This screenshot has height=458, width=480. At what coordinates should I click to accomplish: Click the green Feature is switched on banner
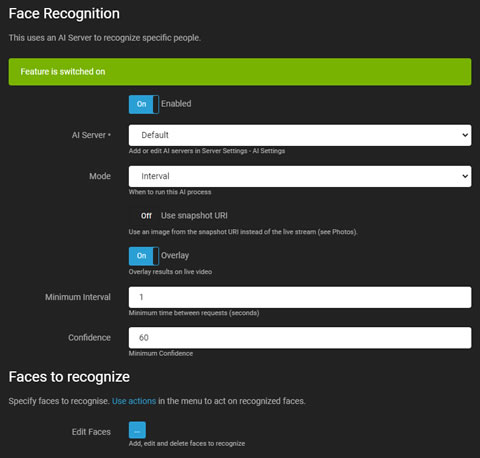[x=240, y=72]
